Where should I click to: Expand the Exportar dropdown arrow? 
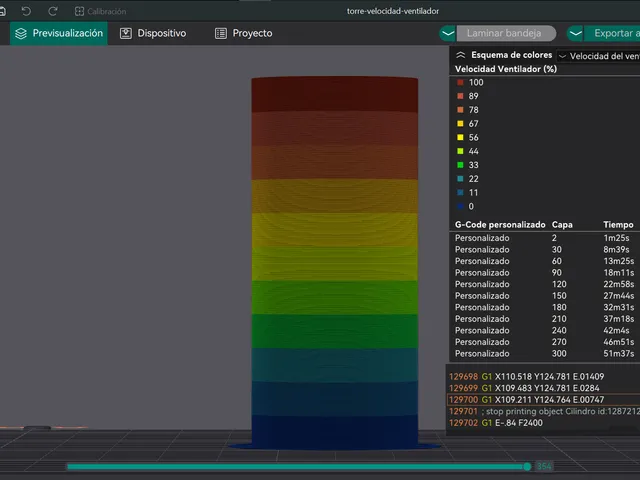tap(576, 33)
